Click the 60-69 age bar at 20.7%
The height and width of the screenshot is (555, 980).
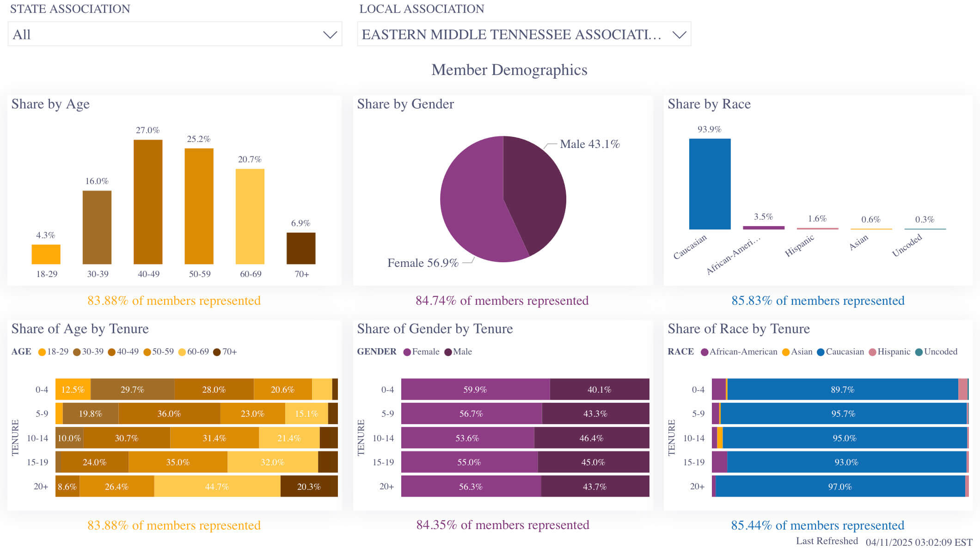click(x=250, y=216)
